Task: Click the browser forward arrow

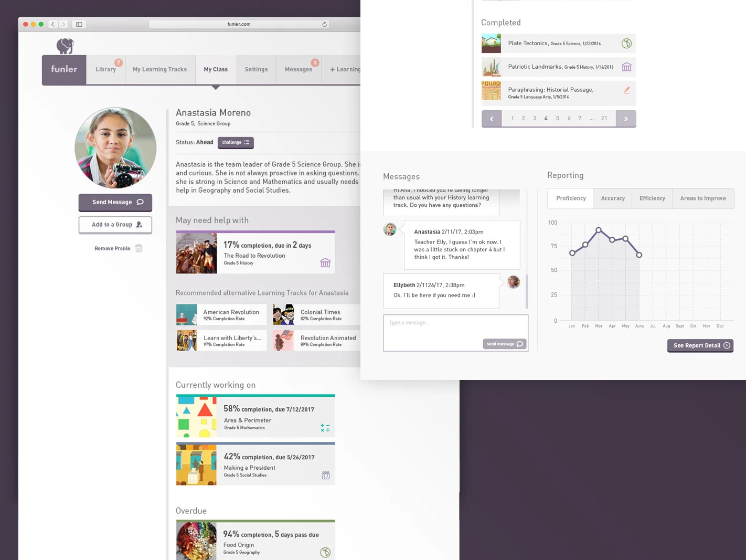Action: (63, 24)
